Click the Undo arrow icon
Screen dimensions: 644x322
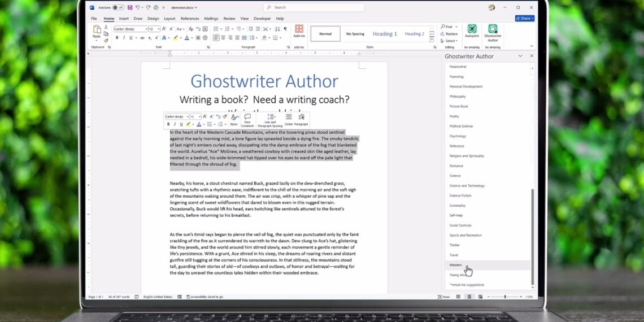tap(137, 7)
